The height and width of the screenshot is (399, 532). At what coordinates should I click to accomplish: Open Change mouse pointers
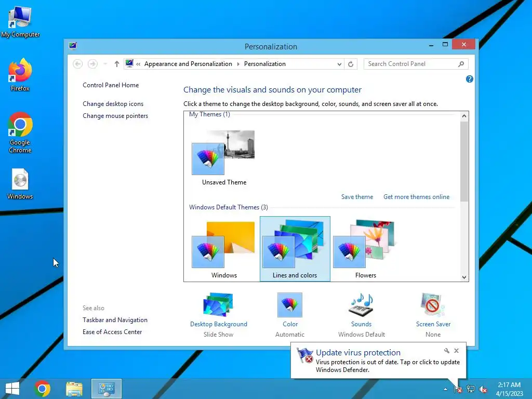(x=115, y=116)
